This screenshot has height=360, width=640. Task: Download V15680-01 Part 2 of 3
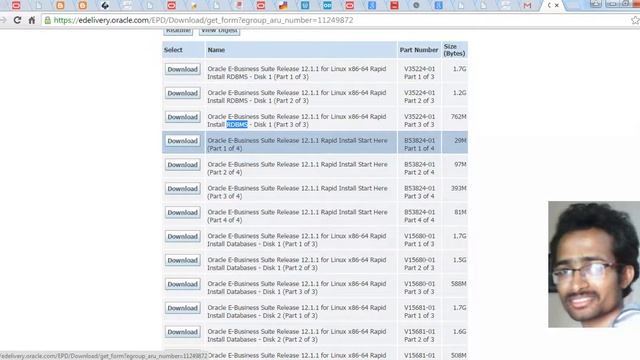[x=182, y=260]
